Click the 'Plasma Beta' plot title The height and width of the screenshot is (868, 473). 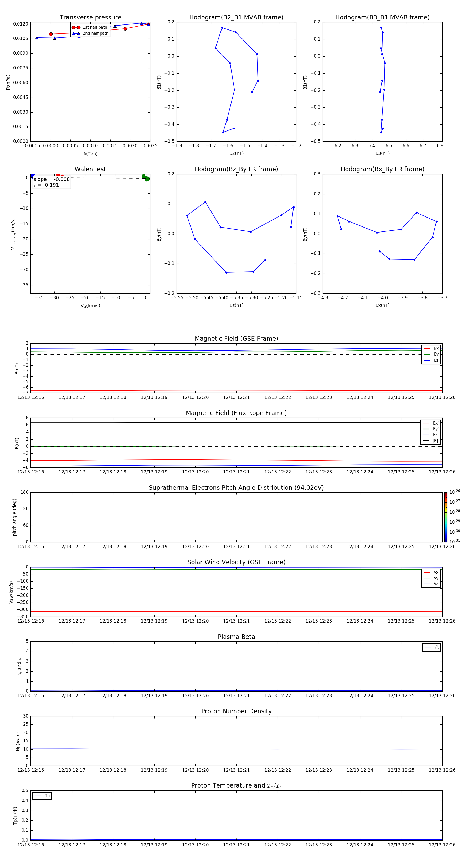[x=236, y=637]
